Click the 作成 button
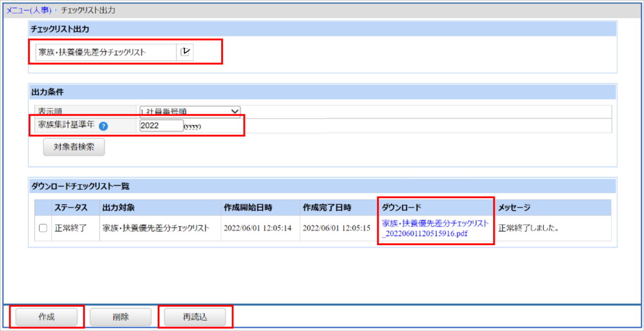The height and width of the screenshot is (331, 644). (47, 317)
